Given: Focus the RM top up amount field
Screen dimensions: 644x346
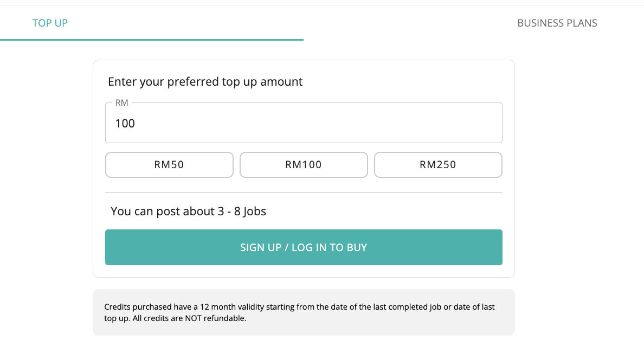Looking at the screenshot, I should tap(304, 123).
